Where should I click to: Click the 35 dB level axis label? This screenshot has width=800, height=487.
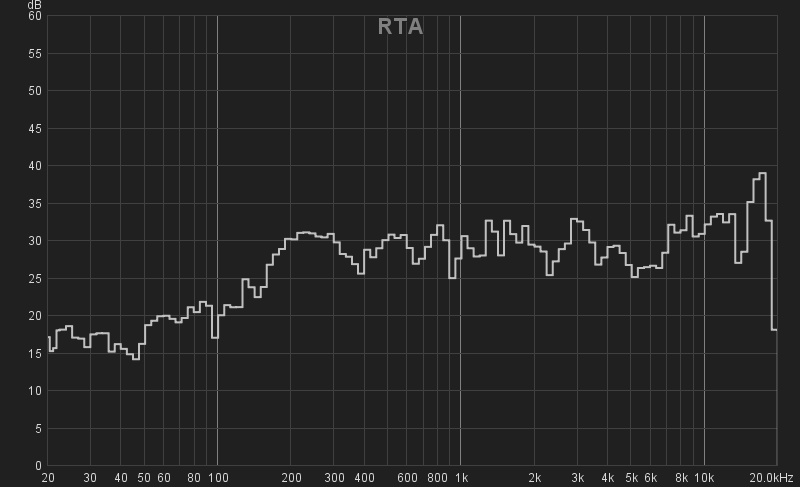35,203
